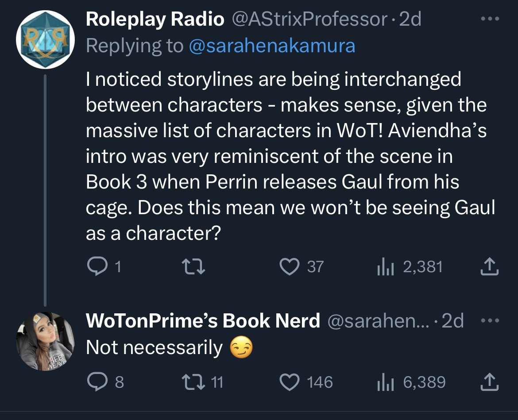The width and height of the screenshot is (518, 420).
Task: Open the @sarahenakamura mention link
Action: tap(272, 46)
